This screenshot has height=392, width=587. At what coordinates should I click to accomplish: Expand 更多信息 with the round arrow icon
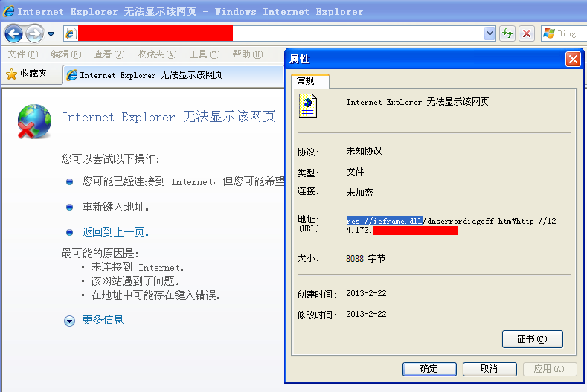69,321
